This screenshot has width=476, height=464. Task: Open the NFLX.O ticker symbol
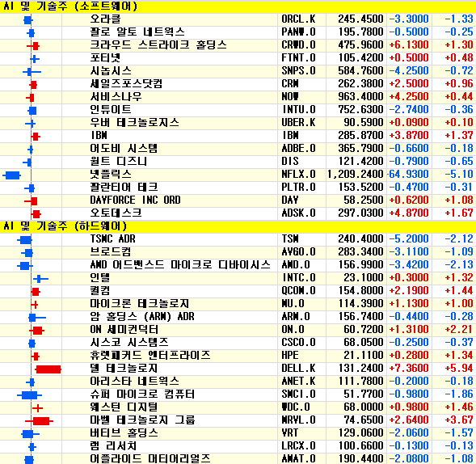click(x=298, y=175)
